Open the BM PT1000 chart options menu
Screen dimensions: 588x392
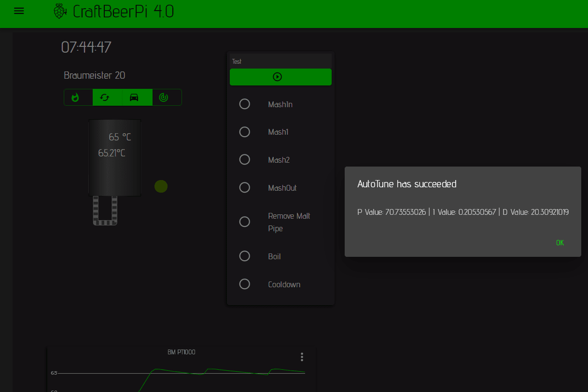coord(302,357)
